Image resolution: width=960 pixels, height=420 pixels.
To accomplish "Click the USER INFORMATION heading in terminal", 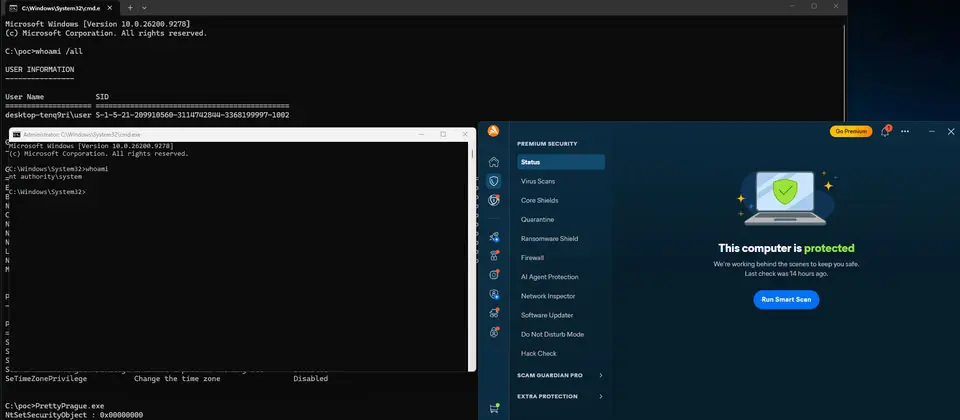I will [40, 70].
